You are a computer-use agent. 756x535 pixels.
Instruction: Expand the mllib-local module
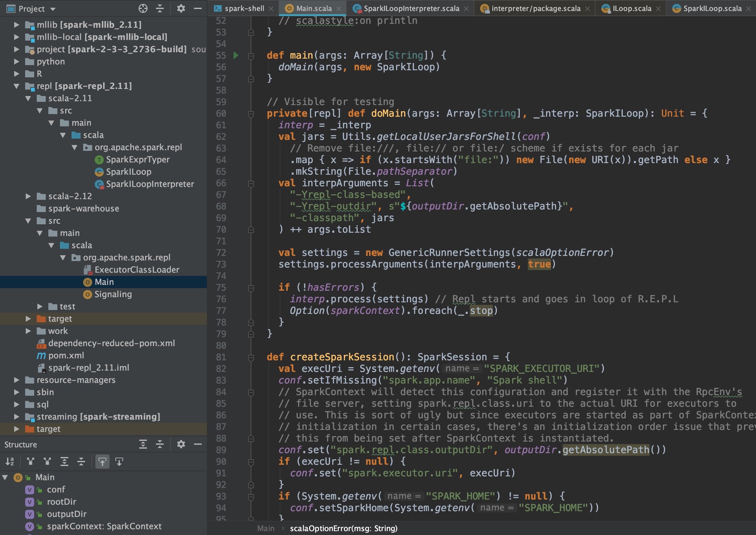click(16, 37)
